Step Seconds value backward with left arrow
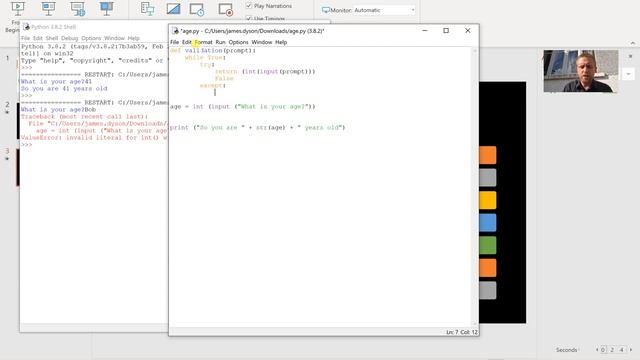The height and width of the screenshot is (360, 640). coord(597,350)
